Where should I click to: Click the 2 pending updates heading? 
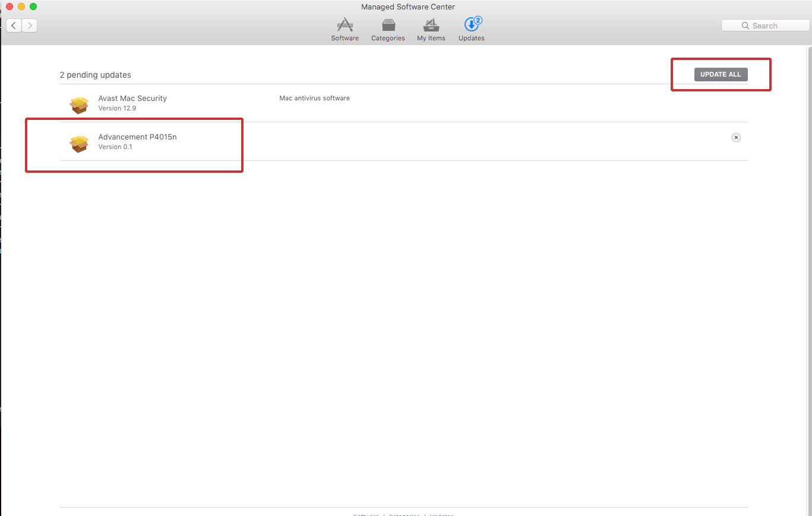tap(95, 75)
